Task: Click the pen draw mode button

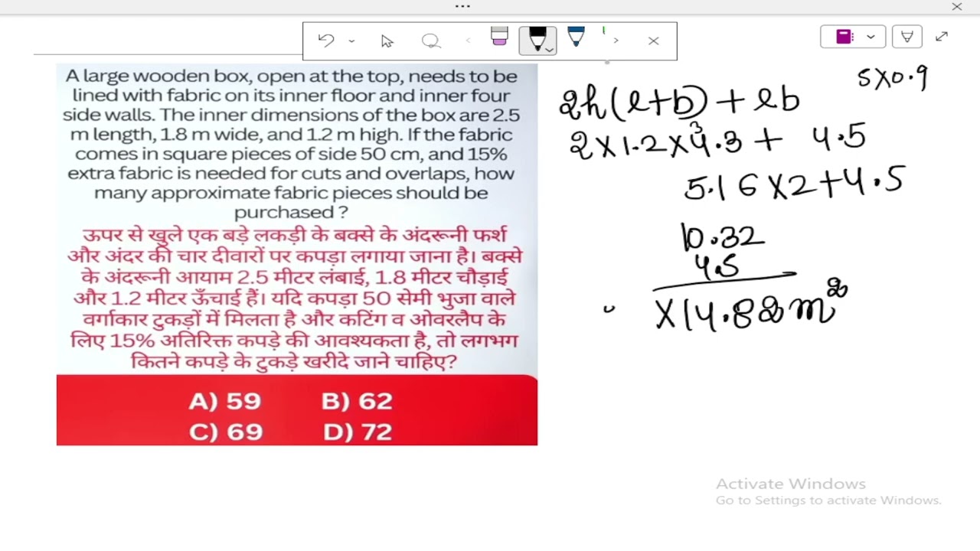Action: (x=906, y=37)
